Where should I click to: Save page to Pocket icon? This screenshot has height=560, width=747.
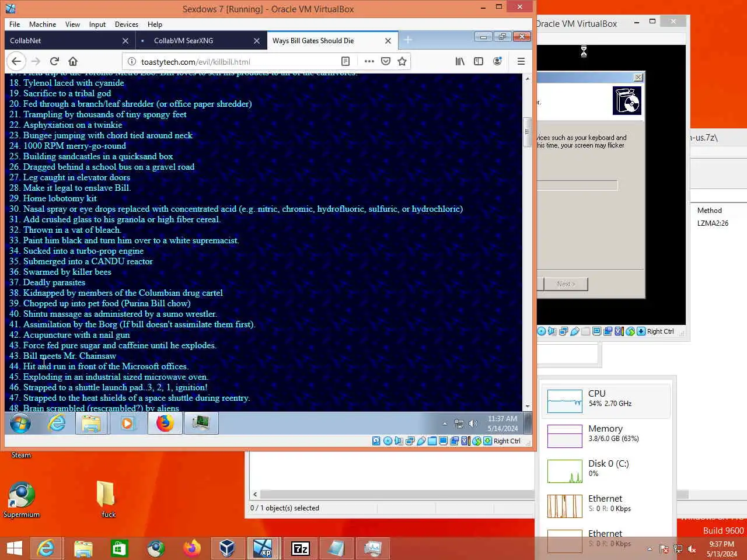386,61
